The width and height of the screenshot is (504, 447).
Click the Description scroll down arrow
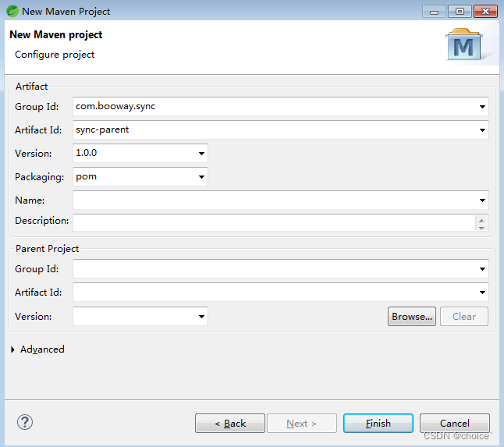[481, 228]
